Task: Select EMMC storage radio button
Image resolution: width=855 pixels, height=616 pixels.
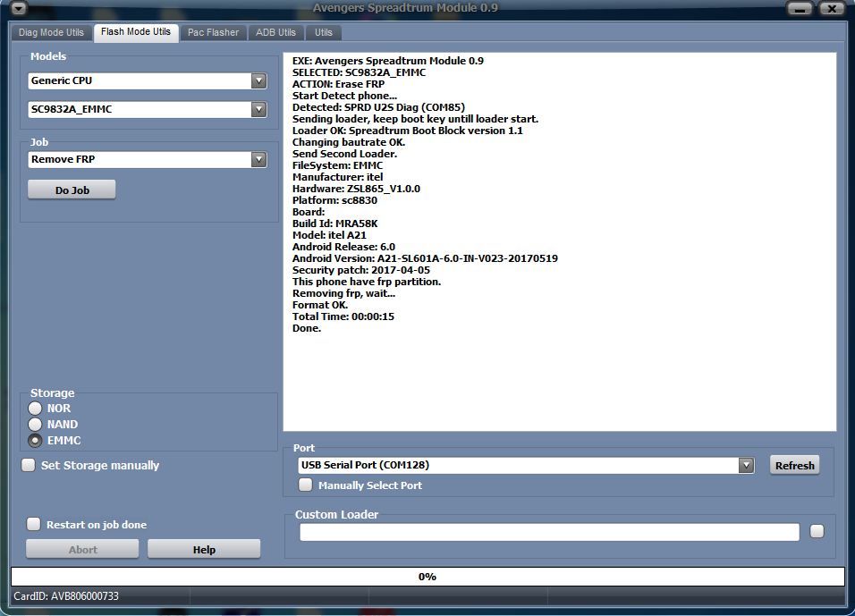Action: click(35, 441)
